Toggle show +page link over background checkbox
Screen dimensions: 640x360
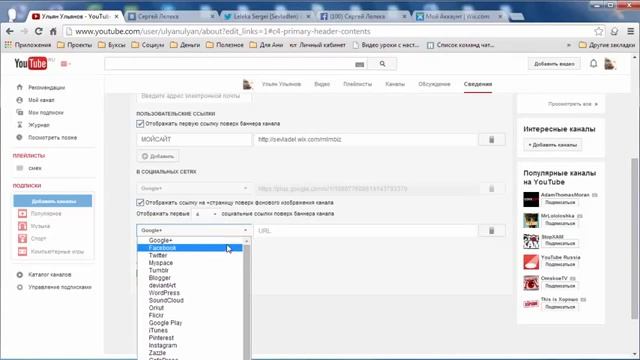(140, 202)
